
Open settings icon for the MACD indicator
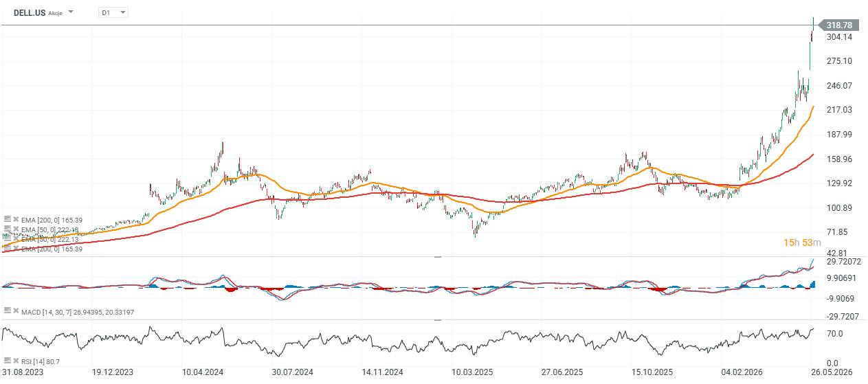tap(7, 313)
